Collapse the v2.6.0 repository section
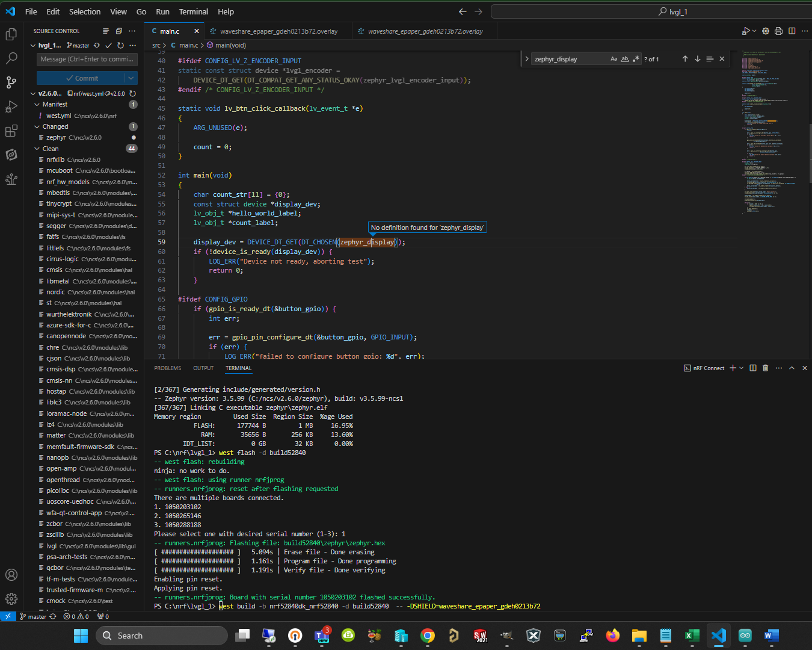The width and height of the screenshot is (812, 650). pyautogui.click(x=33, y=93)
